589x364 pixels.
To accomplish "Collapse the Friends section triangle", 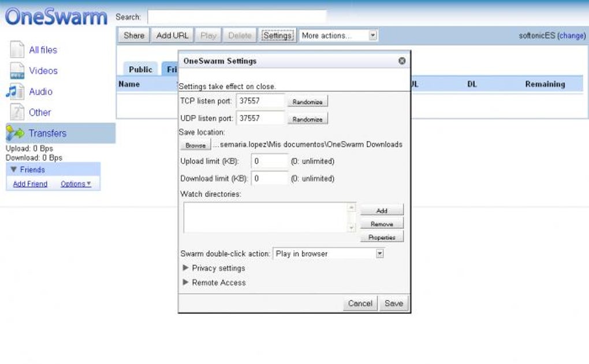I will (x=13, y=170).
